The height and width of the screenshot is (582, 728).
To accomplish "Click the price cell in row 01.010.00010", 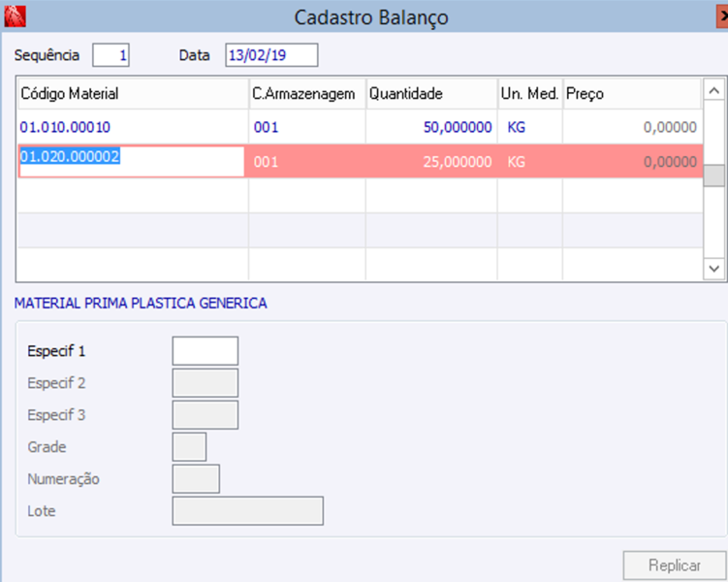I will 632,127.
